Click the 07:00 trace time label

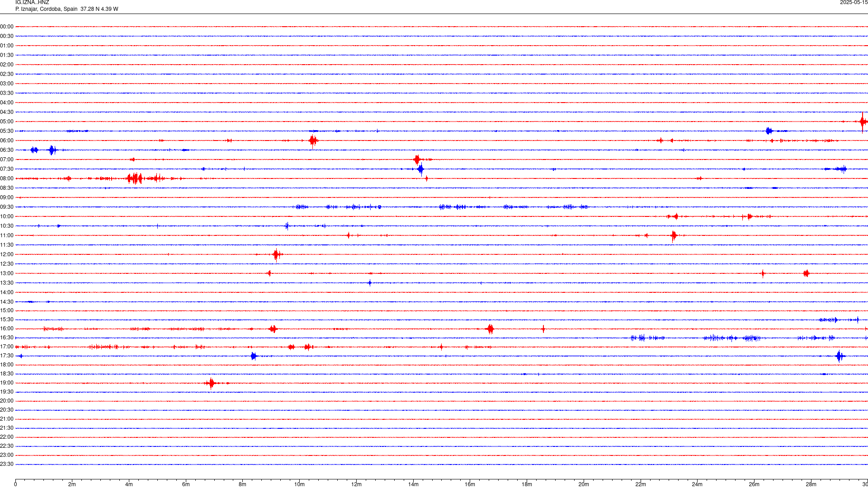point(7,160)
